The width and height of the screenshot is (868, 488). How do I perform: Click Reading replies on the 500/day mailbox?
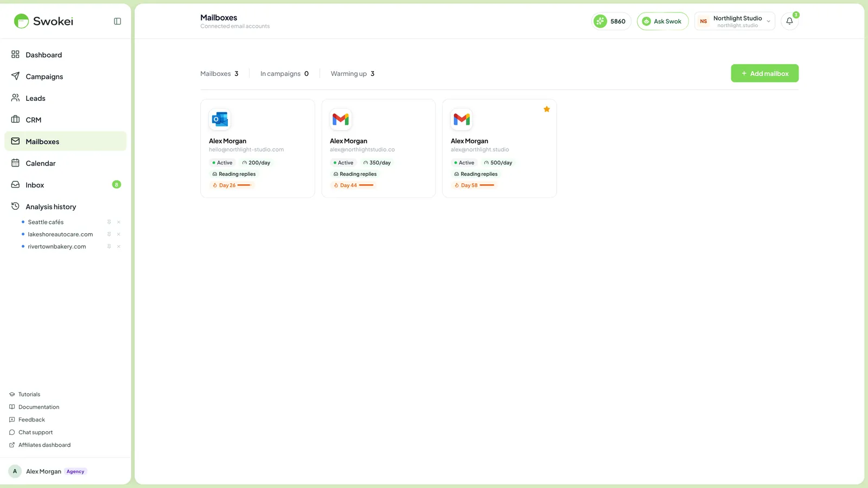(476, 174)
